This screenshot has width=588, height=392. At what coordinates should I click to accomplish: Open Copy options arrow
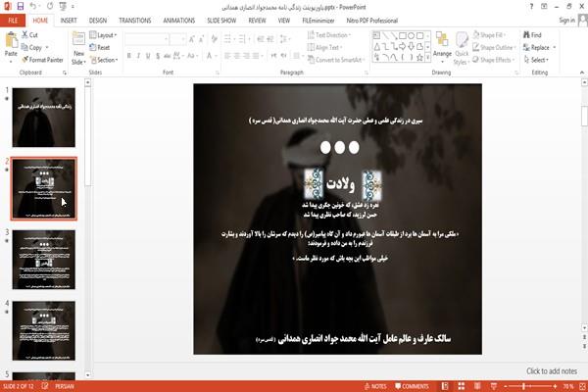point(47,47)
